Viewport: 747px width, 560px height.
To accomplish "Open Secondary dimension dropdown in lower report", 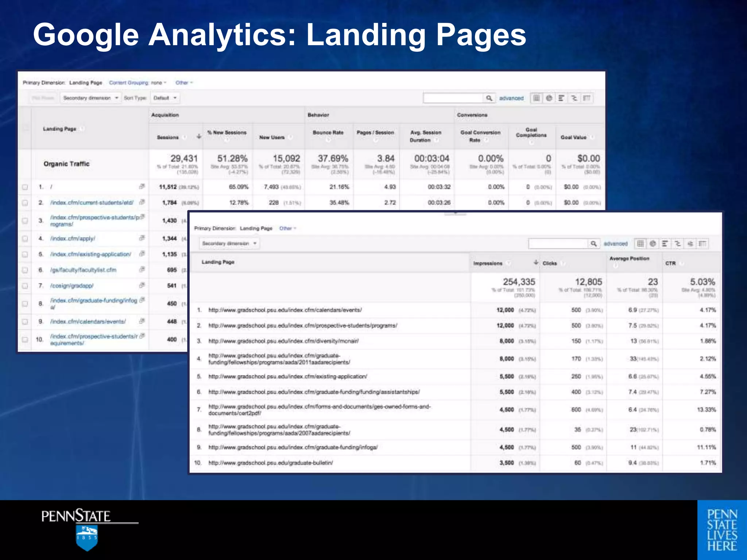I will pos(229,244).
